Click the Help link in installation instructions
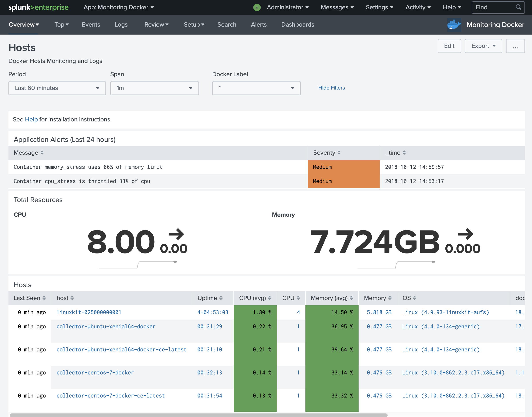The width and height of the screenshot is (532, 417). point(31,120)
